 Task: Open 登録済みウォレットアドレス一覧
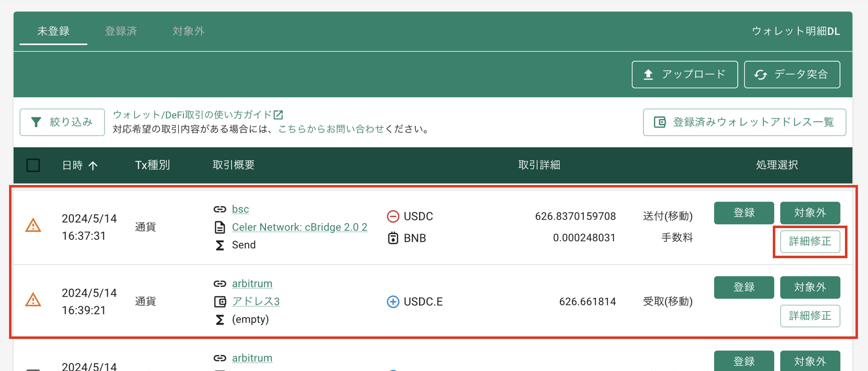point(744,122)
